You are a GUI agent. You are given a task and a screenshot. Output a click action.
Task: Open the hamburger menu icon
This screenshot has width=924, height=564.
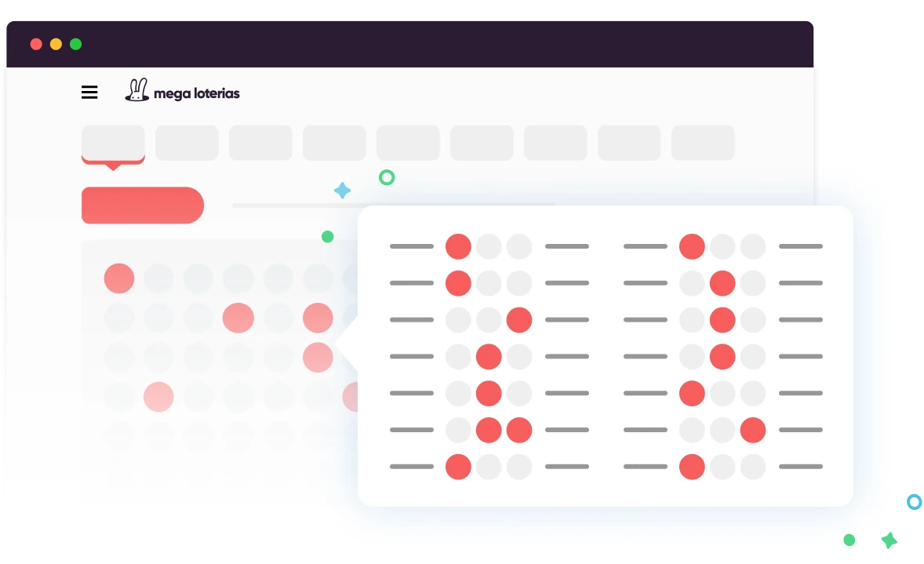89,93
